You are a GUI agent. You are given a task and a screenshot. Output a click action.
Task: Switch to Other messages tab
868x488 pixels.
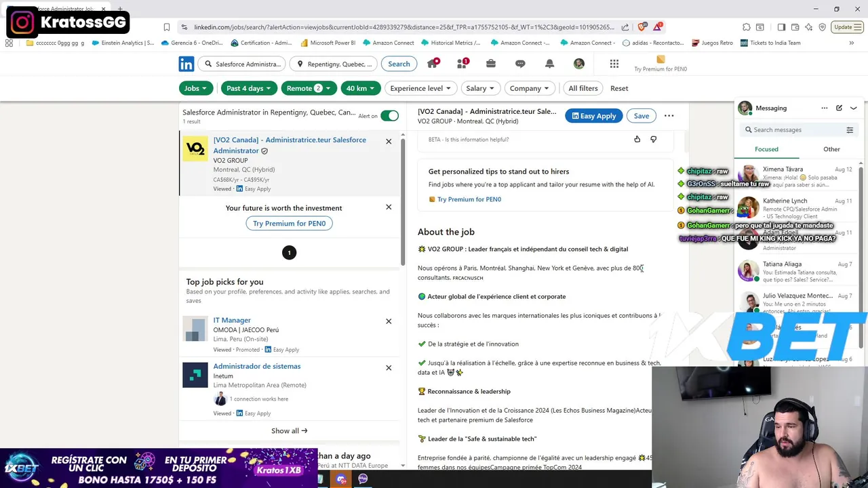(831, 149)
